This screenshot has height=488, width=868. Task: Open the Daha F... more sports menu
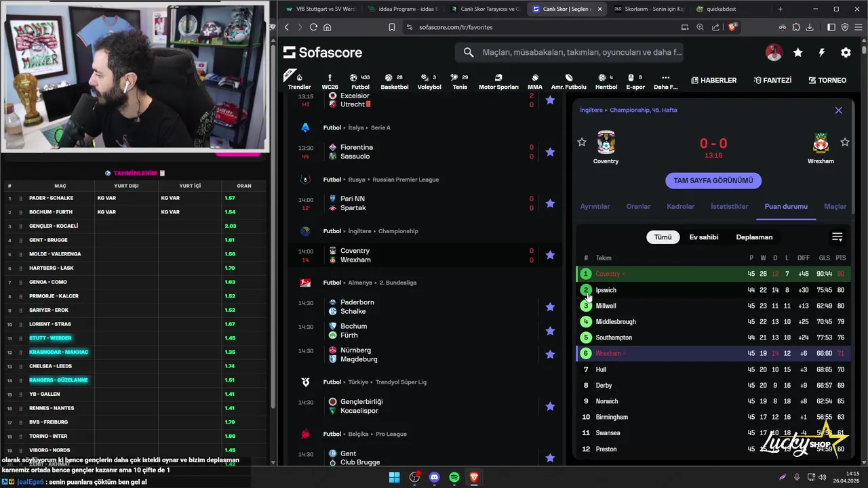click(665, 81)
